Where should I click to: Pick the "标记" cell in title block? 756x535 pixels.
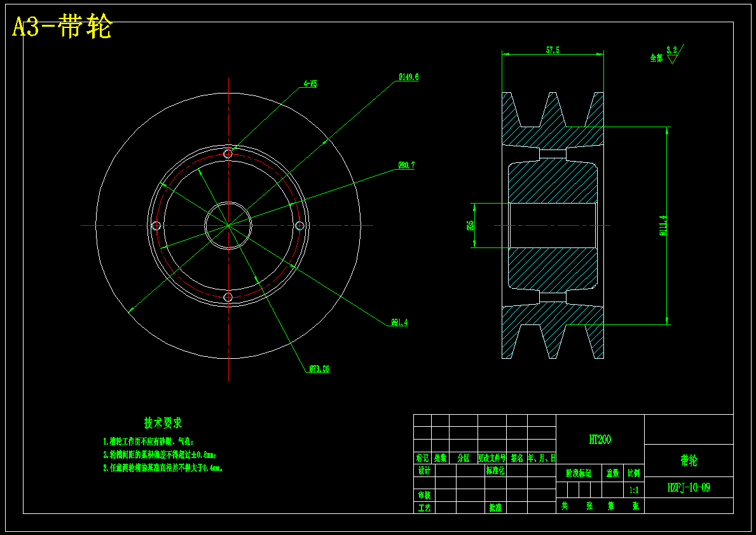coord(422,458)
